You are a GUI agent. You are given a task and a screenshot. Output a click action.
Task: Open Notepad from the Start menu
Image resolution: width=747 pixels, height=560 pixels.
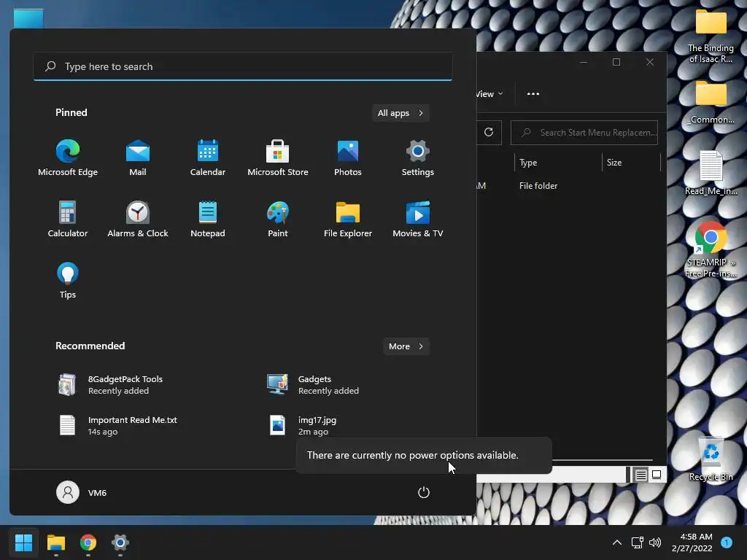click(208, 219)
